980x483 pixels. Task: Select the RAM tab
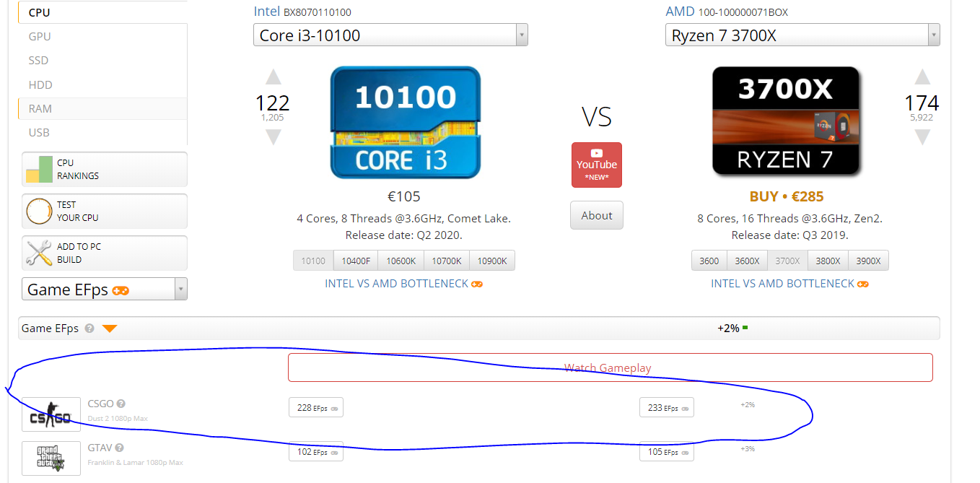click(102, 108)
